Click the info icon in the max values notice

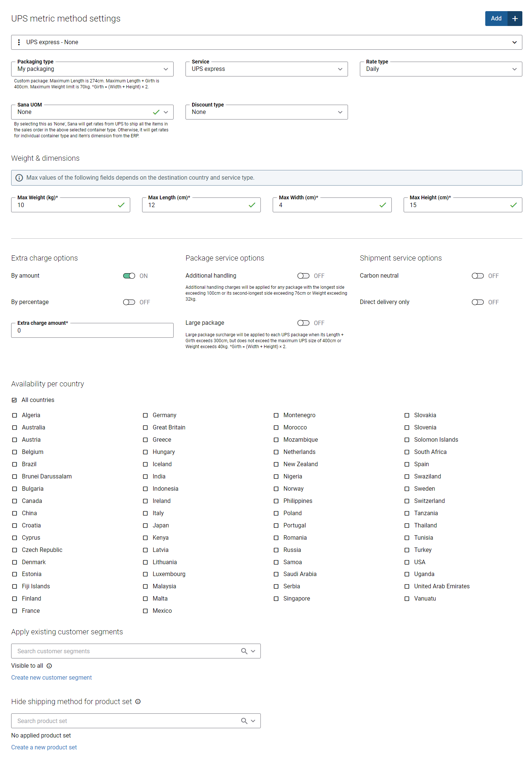click(19, 178)
